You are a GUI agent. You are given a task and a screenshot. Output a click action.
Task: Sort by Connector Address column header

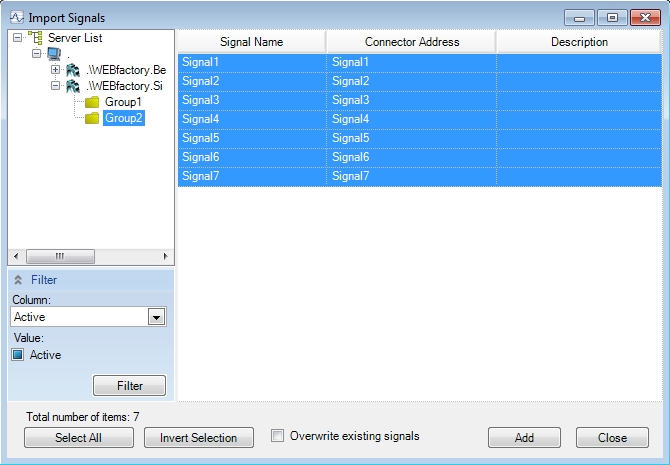411,42
